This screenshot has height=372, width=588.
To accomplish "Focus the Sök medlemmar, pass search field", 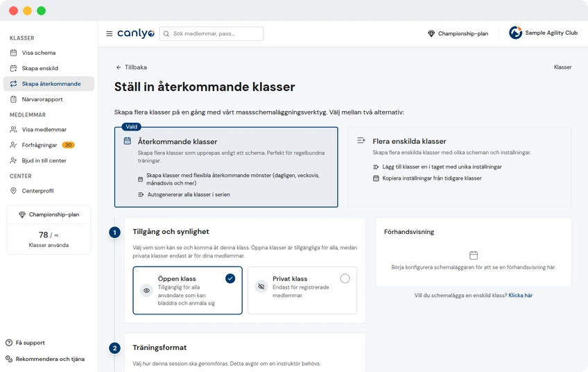I will [x=211, y=34].
